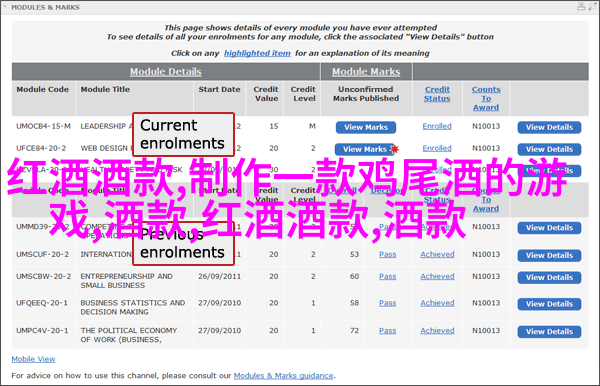Open the 'highlighted item' explanation link
The image size is (600, 386).
(x=257, y=53)
